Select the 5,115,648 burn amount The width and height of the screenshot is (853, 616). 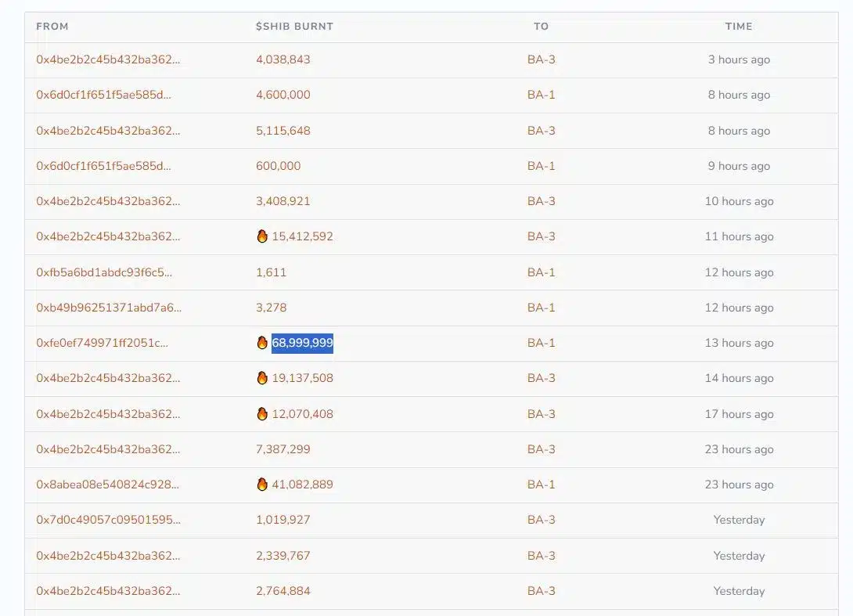tap(283, 131)
